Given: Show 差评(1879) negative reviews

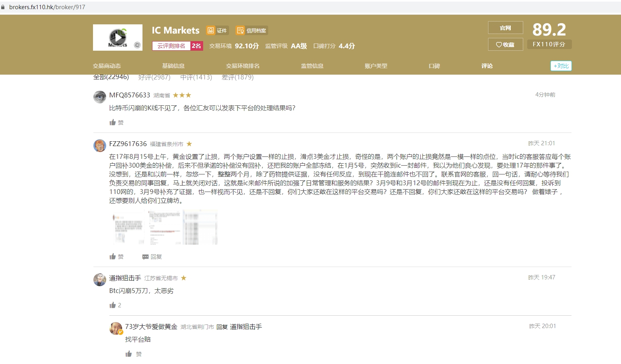Looking at the screenshot, I should 237,77.
